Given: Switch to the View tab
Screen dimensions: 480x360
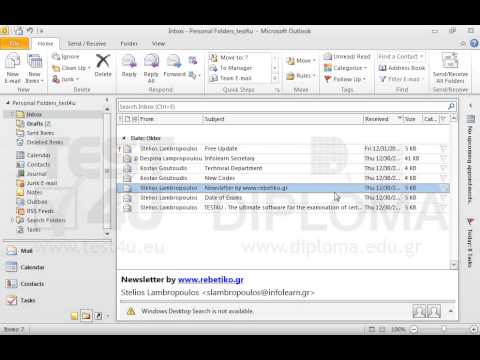Looking at the screenshot, I should click(x=158, y=44).
